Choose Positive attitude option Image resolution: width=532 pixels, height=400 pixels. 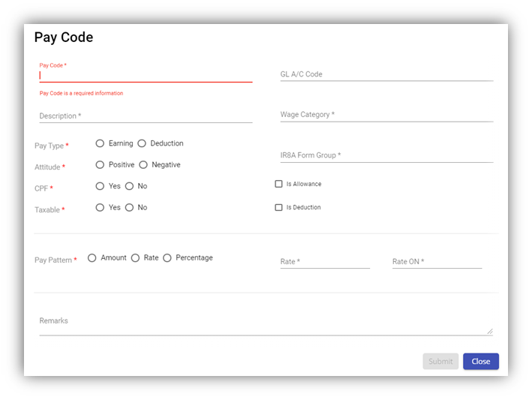click(101, 165)
